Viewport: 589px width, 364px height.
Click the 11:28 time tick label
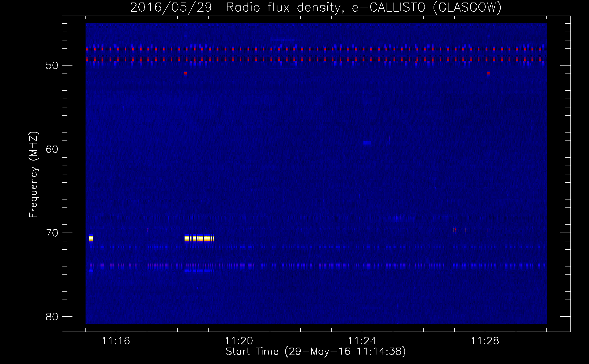[485, 341]
